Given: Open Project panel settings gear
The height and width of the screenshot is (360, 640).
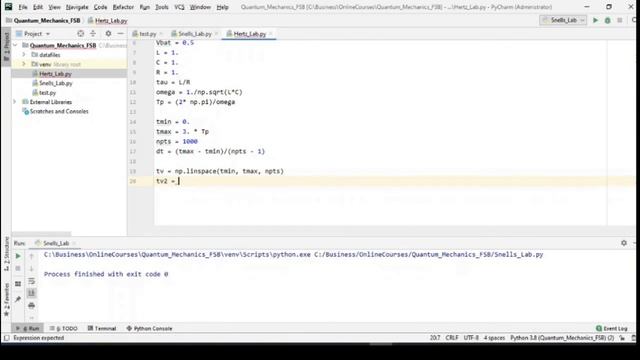Looking at the screenshot, I should tap(108, 33).
